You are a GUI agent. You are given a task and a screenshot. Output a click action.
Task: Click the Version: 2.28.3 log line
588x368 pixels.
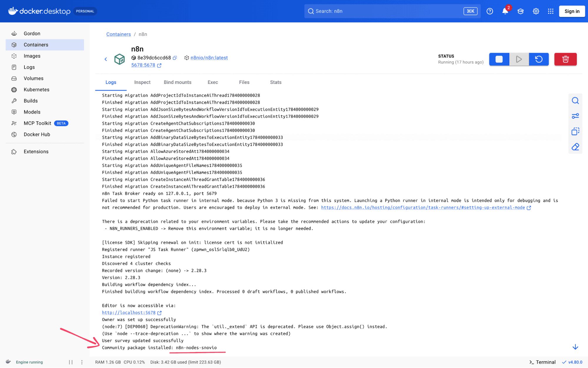coord(121,278)
